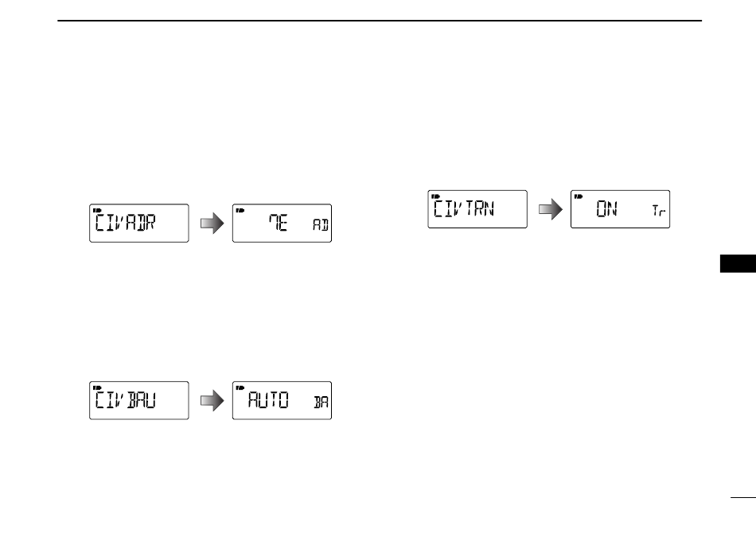Click the ON transceive value

(x=607, y=209)
